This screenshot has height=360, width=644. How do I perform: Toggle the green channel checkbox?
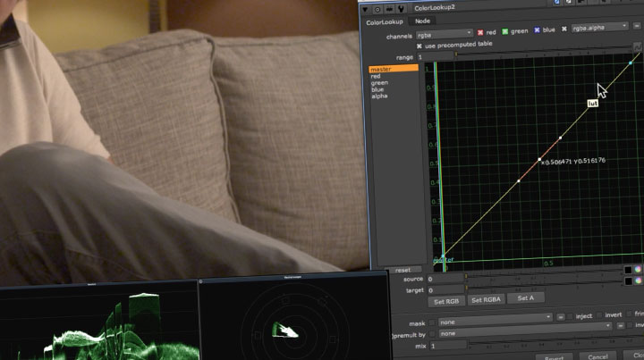504,31
